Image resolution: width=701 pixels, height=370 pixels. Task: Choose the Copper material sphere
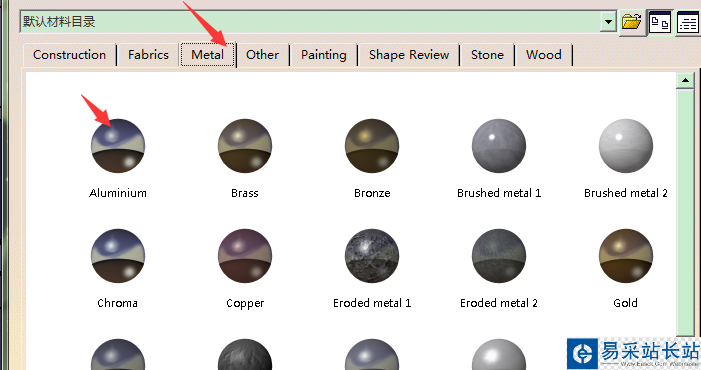245,256
